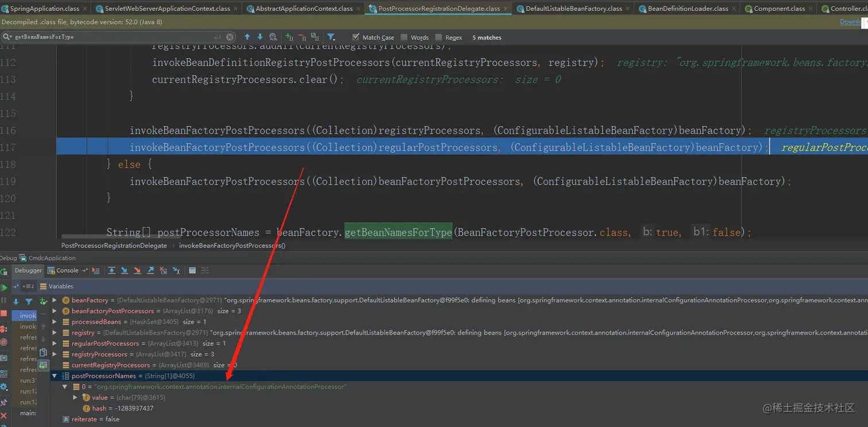Expand registryProcessors variable node
The width and height of the screenshot is (868, 427).
[55, 354]
